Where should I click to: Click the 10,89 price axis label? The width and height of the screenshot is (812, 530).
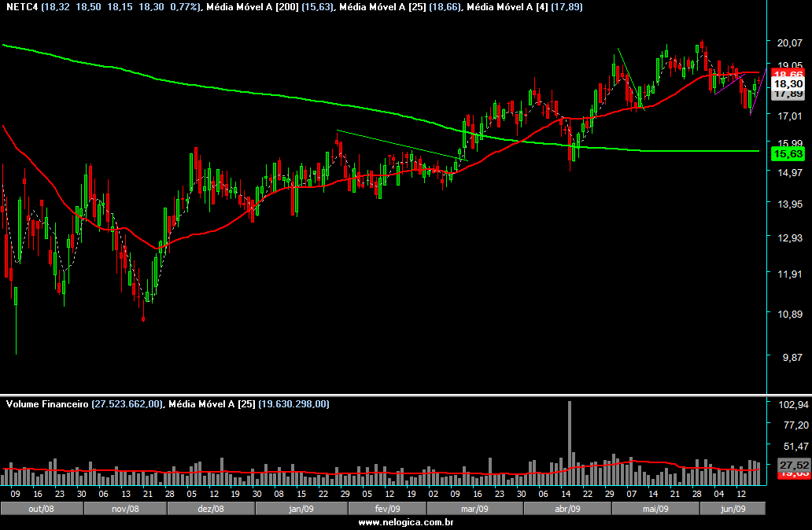pos(790,315)
